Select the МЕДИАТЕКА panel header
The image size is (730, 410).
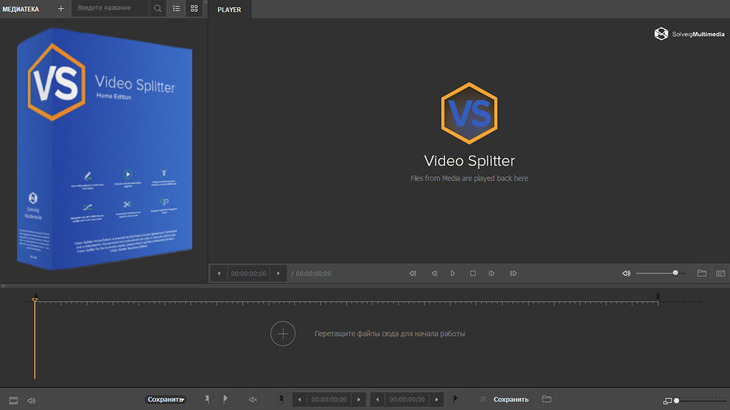point(21,9)
